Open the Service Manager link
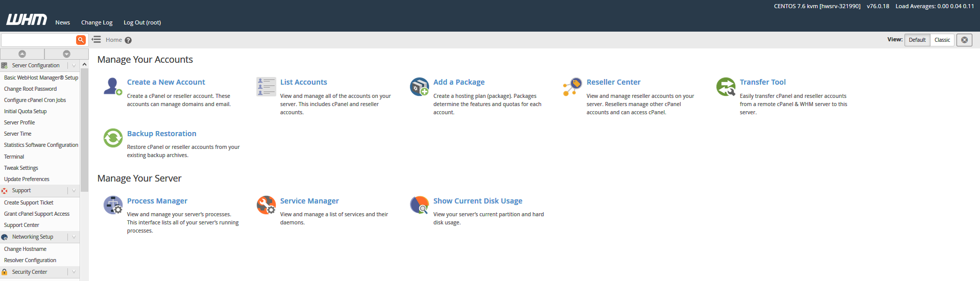980x281 pixels. (x=309, y=201)
